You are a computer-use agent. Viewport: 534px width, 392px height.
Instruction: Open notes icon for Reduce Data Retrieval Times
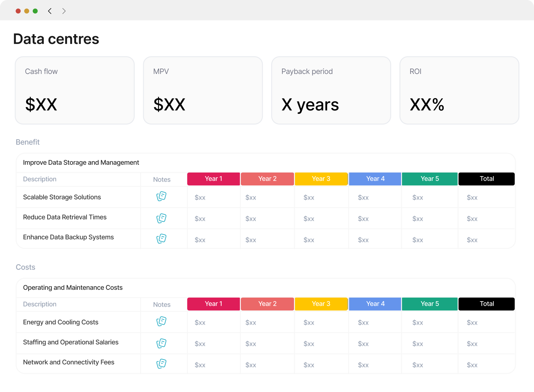(161, 218)
